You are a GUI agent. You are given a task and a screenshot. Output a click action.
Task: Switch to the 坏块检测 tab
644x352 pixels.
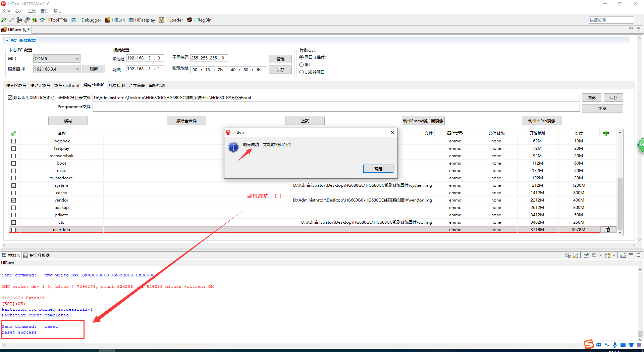tap(117, 86)
